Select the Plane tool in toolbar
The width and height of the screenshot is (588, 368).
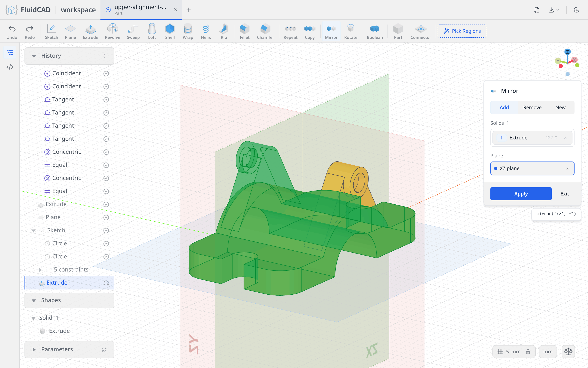coord(70,31)
